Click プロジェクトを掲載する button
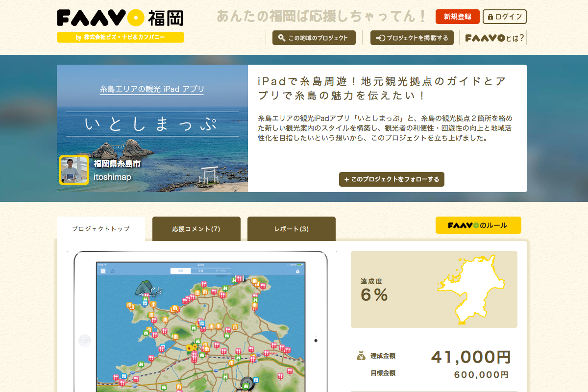 [412, 38]
